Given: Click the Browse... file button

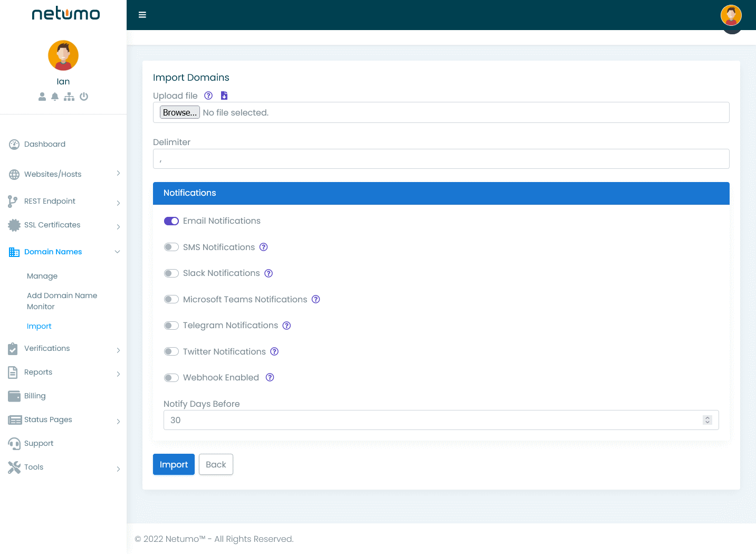Looking at the screenshot, I should [180, 112].
